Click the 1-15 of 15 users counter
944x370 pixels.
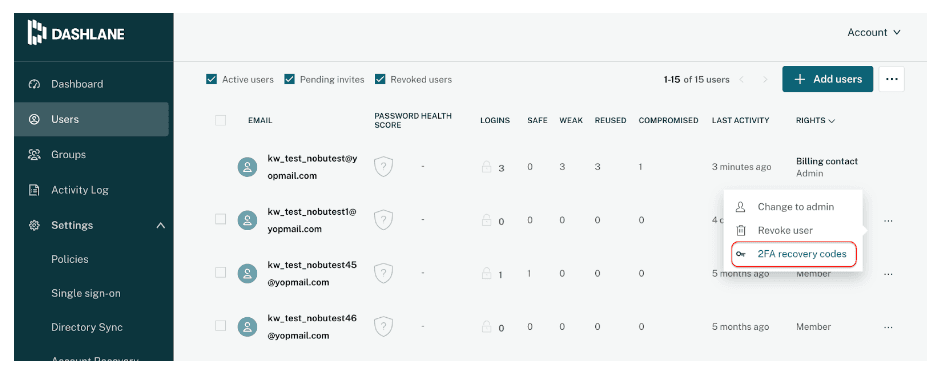(x=696, y=79)
